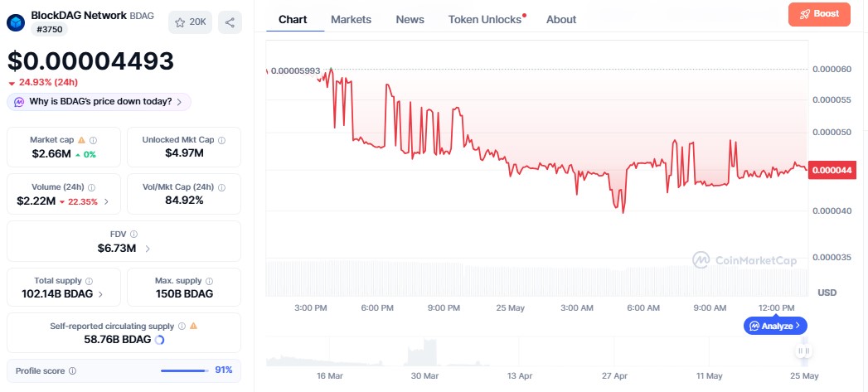868x392 pixels.
Task: Click the 16 Mar timeline date label
Action: point(329,376)
